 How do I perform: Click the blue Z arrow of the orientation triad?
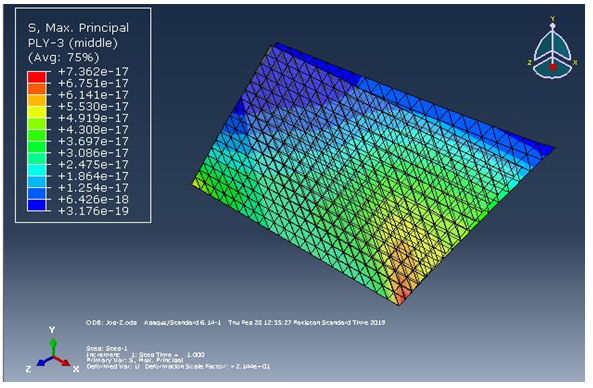click(45, 361)
